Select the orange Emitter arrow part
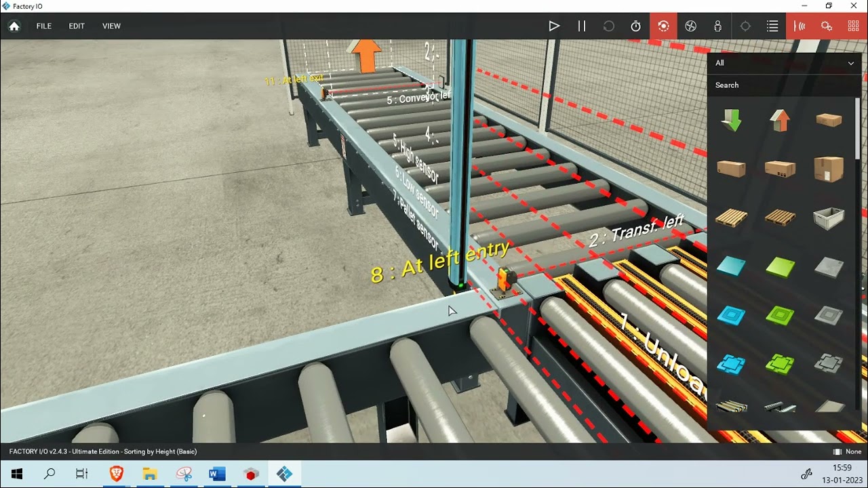 click(x=780, y=120)
